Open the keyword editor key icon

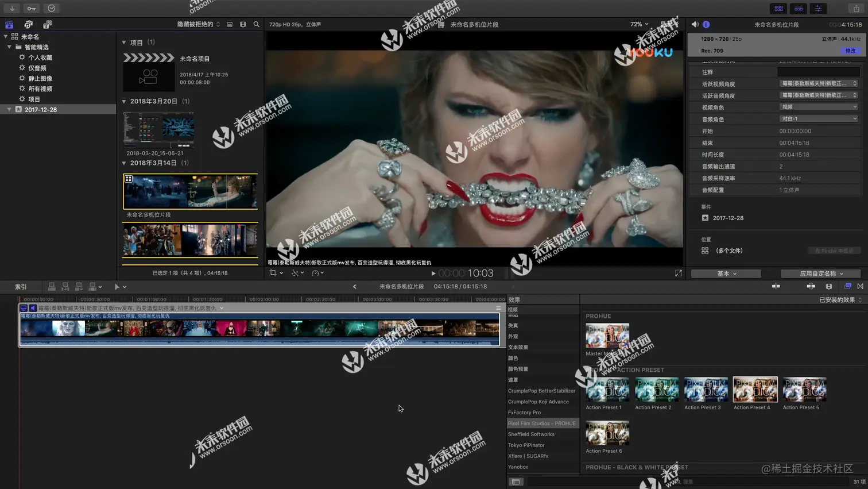click(32, 8)
